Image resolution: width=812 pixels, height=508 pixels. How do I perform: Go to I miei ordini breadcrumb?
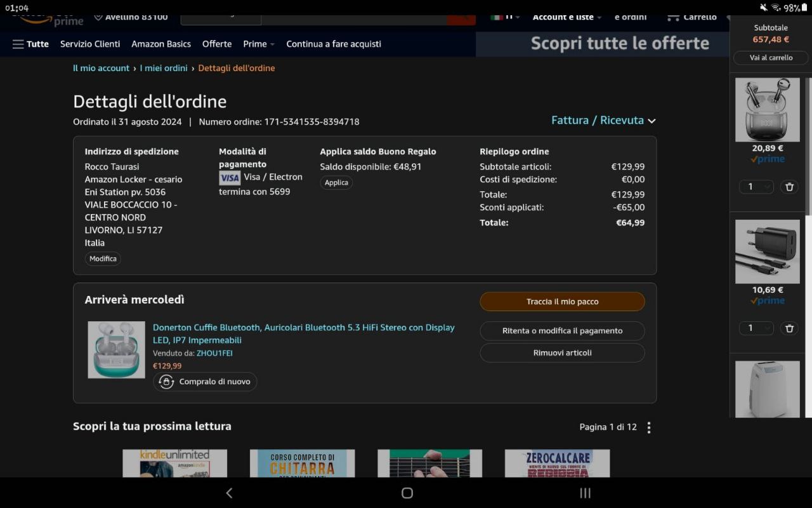164,68
